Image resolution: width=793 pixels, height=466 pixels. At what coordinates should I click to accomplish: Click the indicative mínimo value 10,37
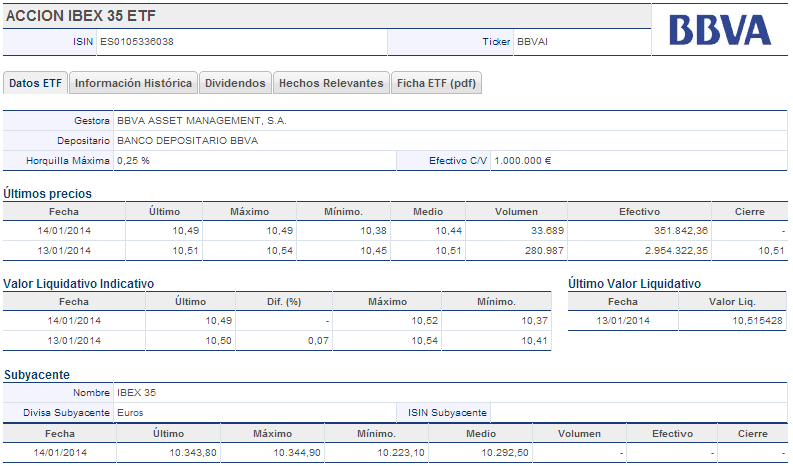coord(535,321)
